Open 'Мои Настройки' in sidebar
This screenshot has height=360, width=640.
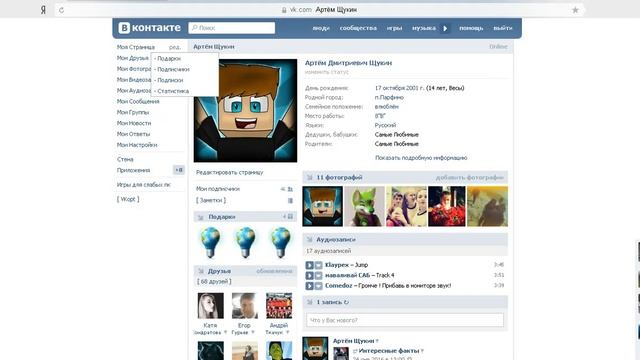coord(137,145)
